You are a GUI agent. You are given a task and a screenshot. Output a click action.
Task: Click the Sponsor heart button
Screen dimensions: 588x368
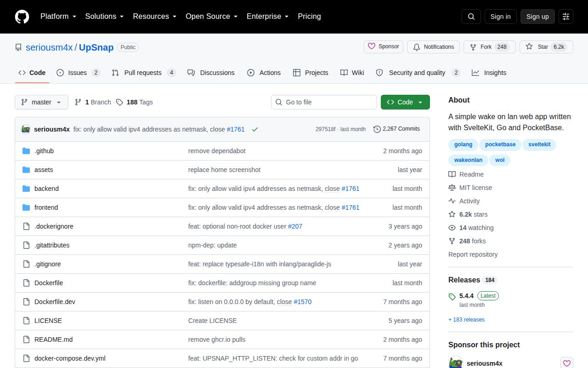click(x=384, y=47)
